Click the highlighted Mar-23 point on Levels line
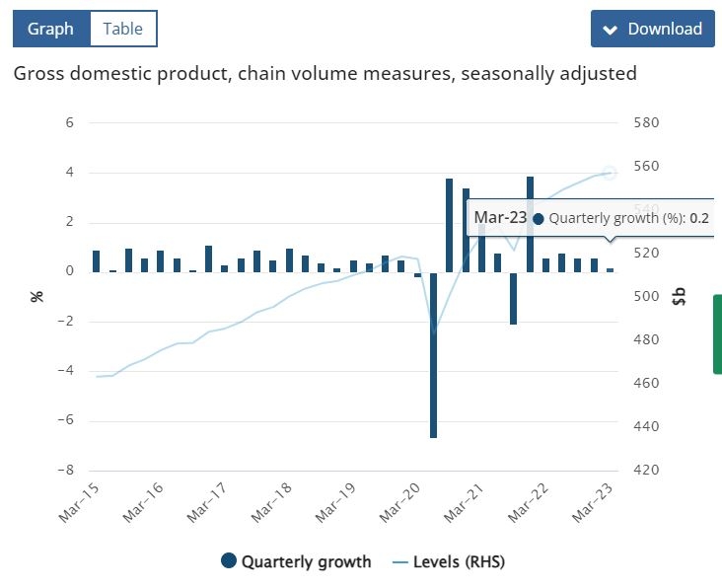 [x=610, y=173]
